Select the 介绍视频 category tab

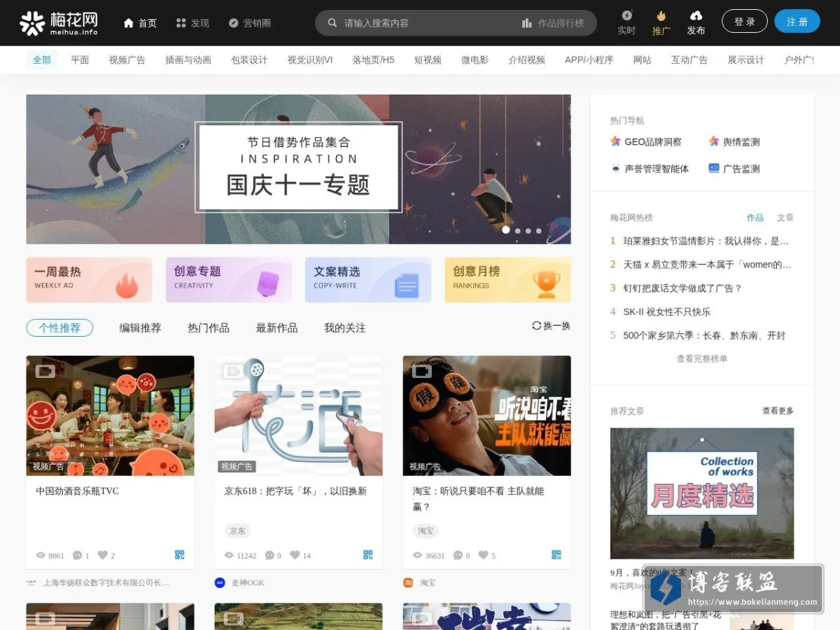526,60
